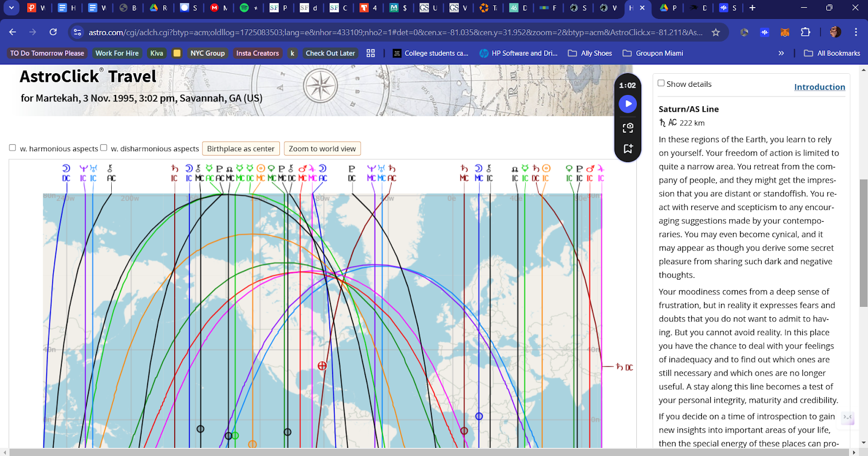Open the NYC Group bookmark
This screenshot has width=868, height=456.
[x=208, y=53]
